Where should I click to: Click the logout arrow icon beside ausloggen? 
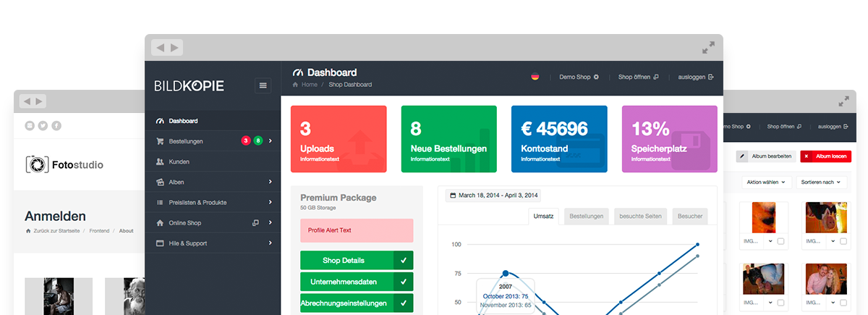coord(711,77)
